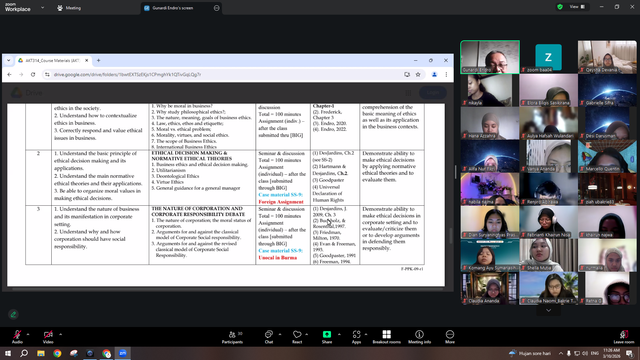
Task: Reload the shared Chrome page
Action: pyautogui.click(x=33, y=75)
